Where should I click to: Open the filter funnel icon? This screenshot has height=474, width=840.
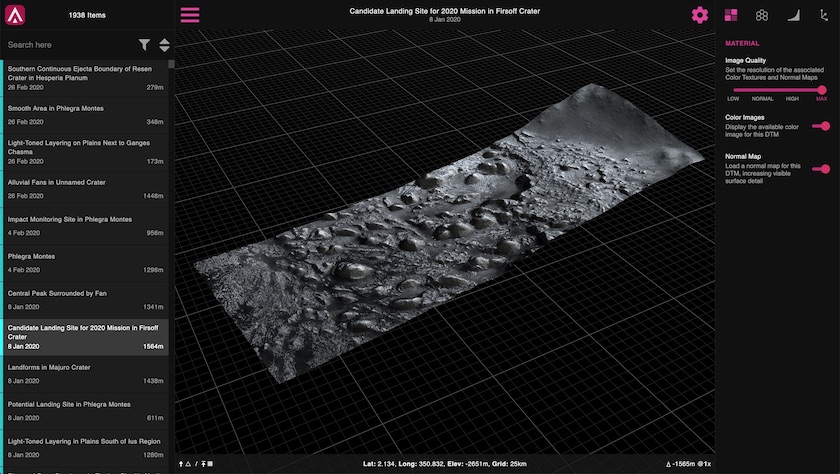(x=144, y=45)
